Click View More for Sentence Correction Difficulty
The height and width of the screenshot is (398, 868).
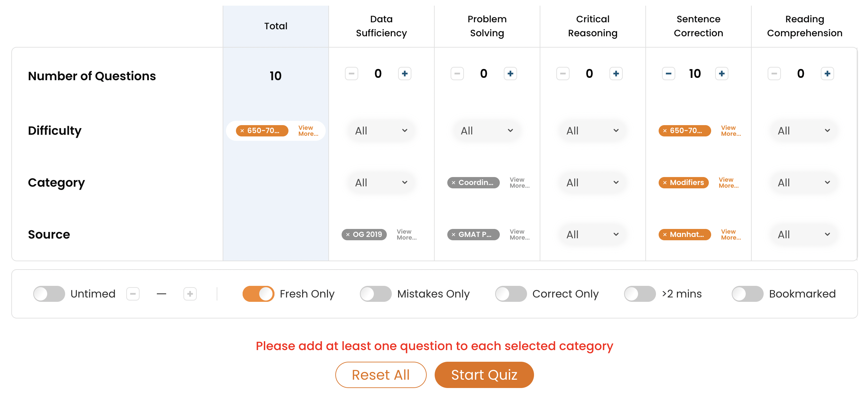pos(730,130)
